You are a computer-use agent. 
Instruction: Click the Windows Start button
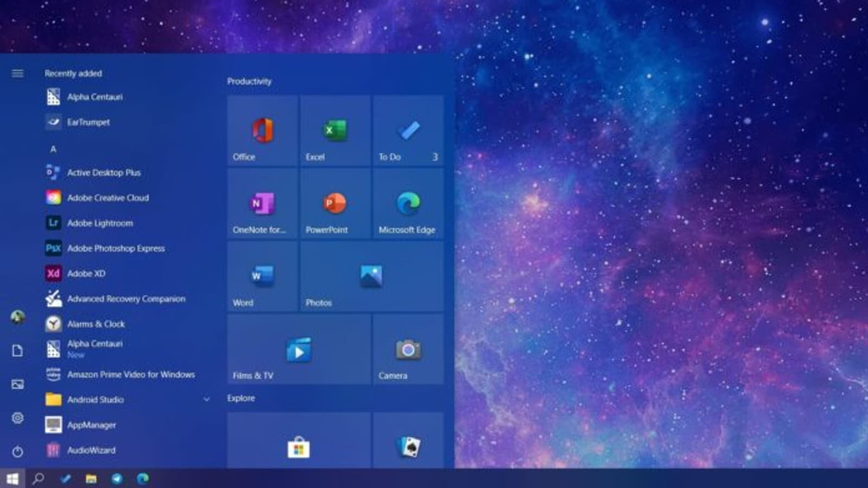pos(12,478)
